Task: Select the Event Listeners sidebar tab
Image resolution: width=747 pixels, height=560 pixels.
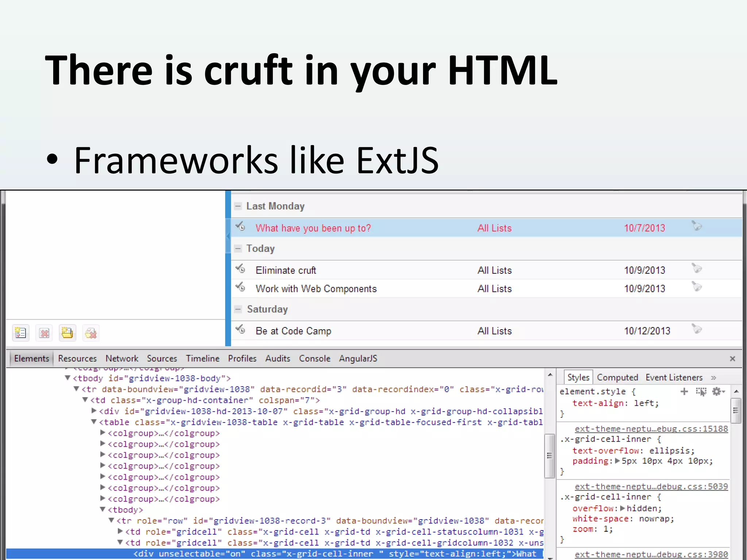Action: (x=674, y=377)
